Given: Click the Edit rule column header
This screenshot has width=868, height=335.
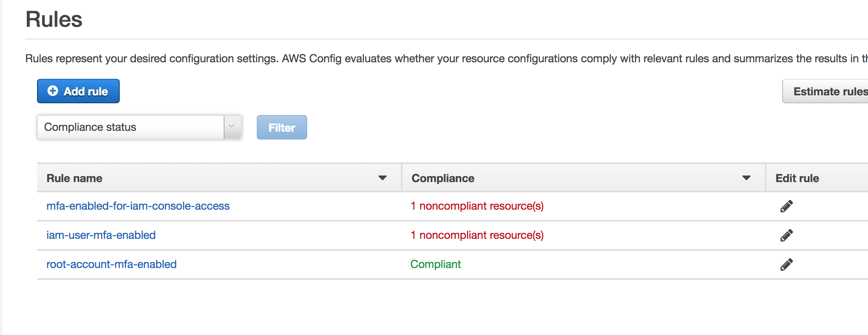Looking at the screenshot, I should tap(797, 179).
